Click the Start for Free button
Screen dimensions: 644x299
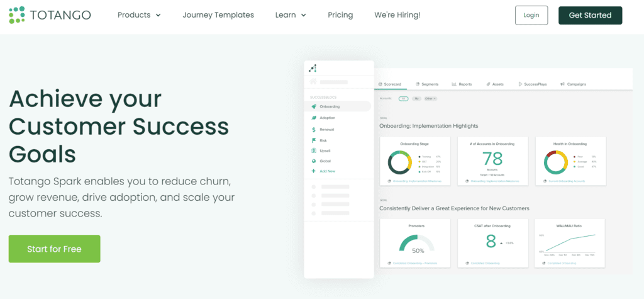click(x=54, y=249)
